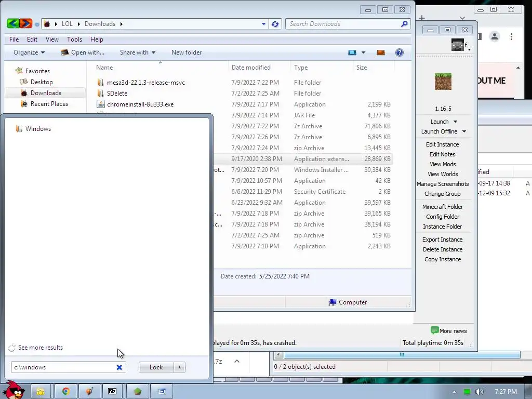Open the View menu

click(x=52, y=39)
